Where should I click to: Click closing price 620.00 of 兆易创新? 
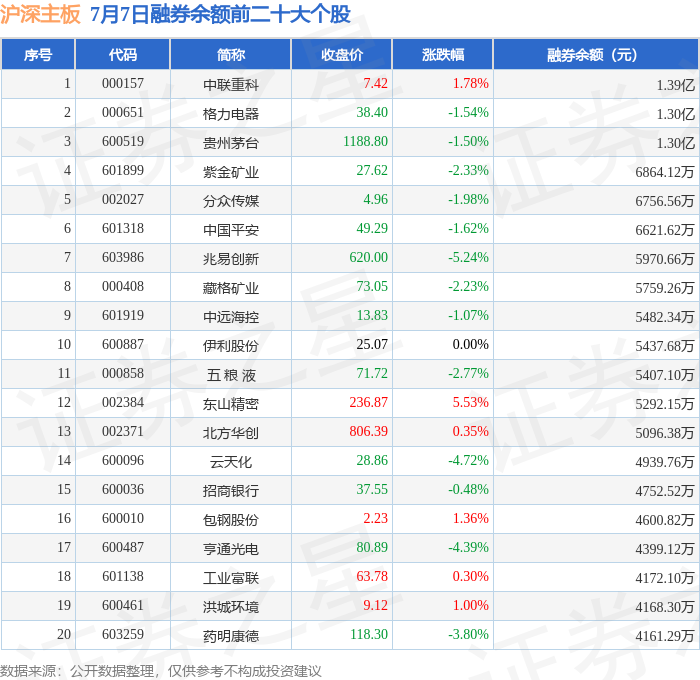368,257
